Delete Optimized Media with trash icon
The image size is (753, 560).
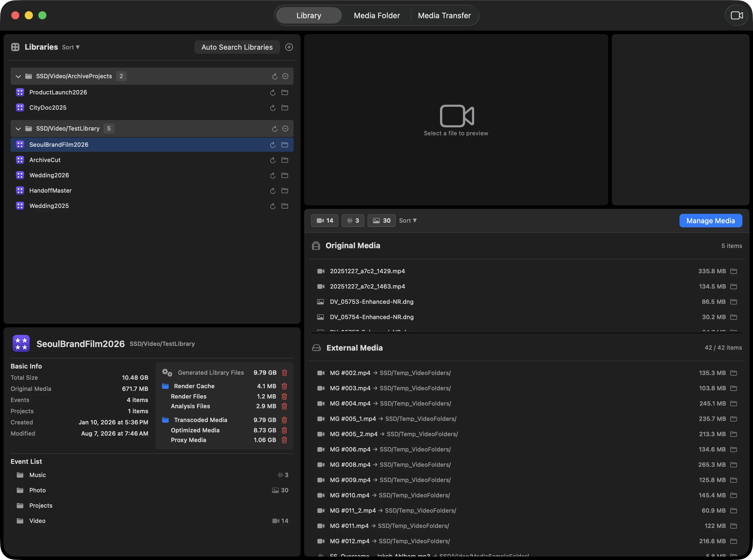284,430
